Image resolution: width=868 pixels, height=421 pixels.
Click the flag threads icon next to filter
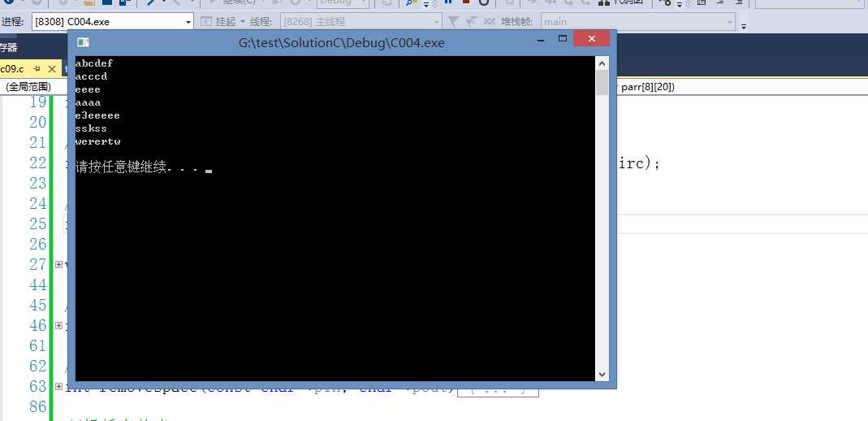coord(471,22)
